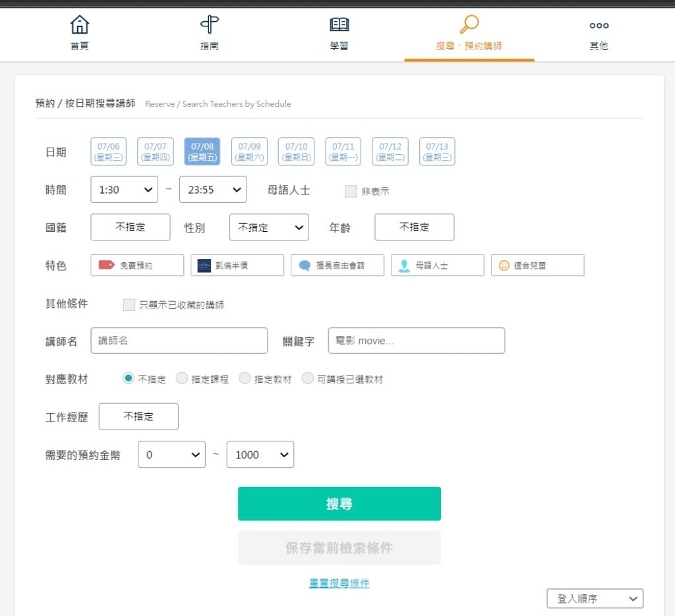Click the 講師名 input field

click(179, 341)
